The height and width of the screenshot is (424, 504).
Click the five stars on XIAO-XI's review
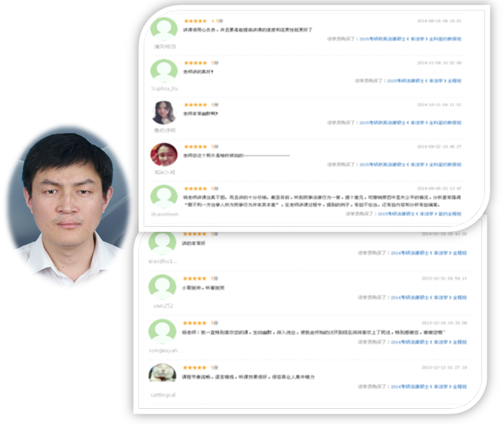coord(195,147)
